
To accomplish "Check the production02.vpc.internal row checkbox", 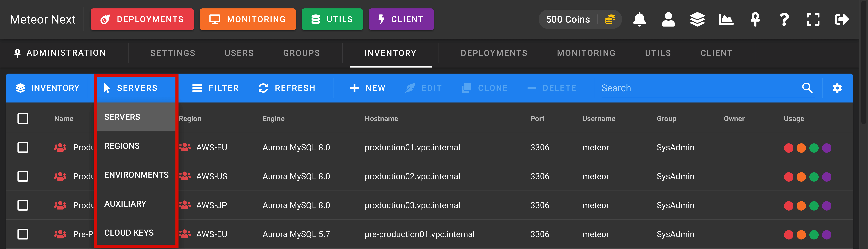I will (23, 176).
